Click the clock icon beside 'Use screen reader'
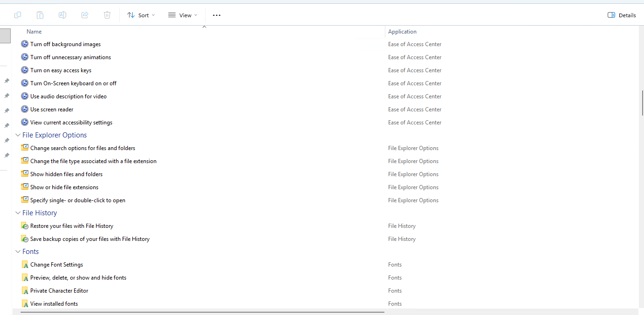 [24, 109]
